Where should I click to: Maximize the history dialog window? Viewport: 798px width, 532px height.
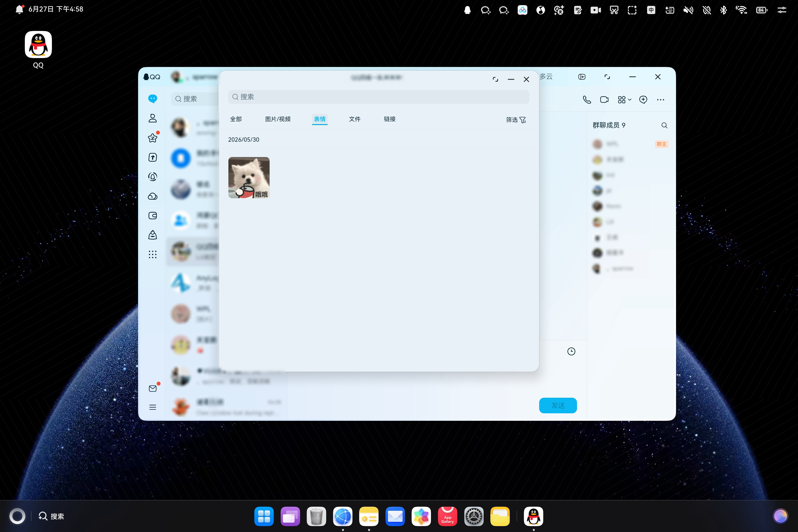[x=495, y=79]
